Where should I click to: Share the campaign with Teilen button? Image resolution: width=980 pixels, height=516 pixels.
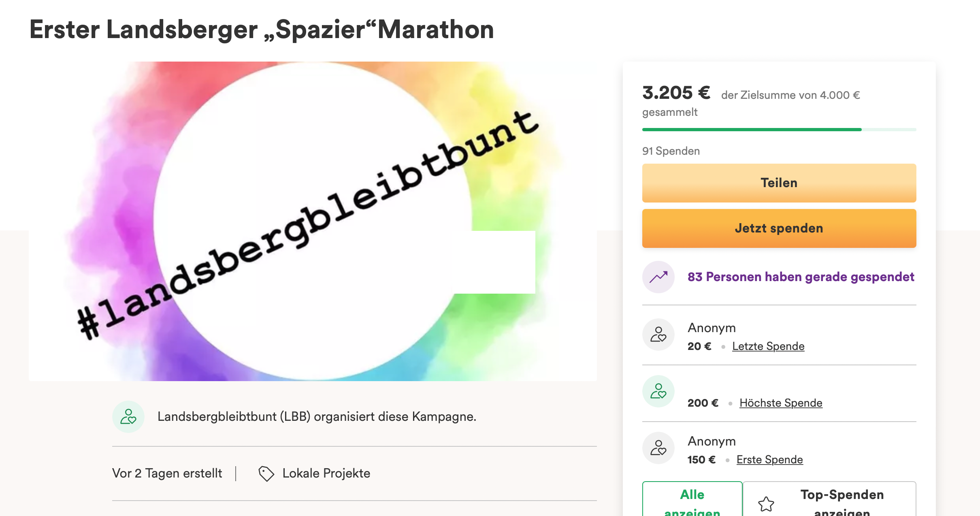(779, 183)
